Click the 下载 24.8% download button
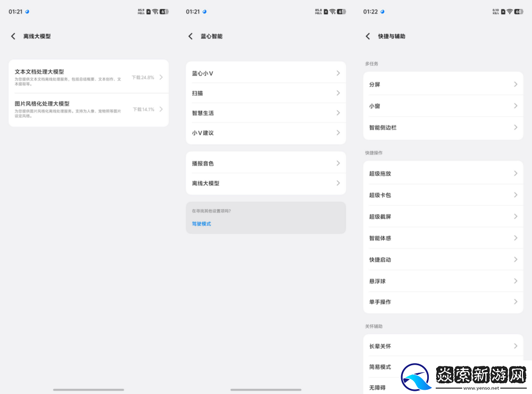The image size is (532, 394). tap(145, 77)
